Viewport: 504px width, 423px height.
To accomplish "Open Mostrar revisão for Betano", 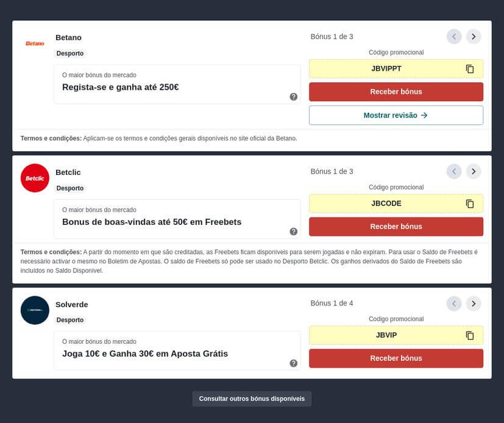I will pos(396,115).
